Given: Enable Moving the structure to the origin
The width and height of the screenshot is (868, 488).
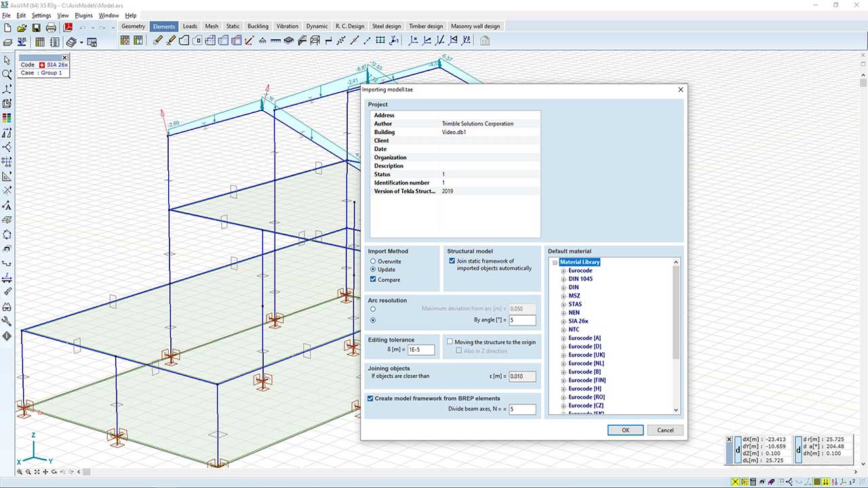Looking at the screenshot, I should [x=450, y=342].
